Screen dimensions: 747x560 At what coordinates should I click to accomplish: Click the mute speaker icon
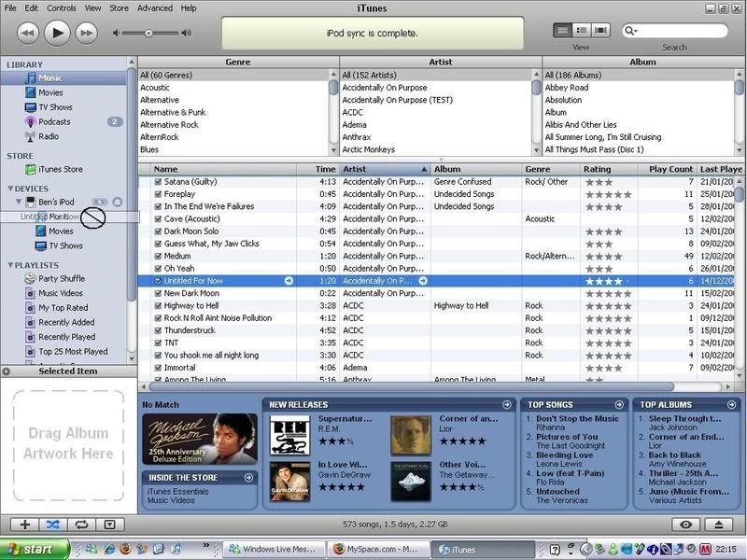click(x=116, y=33)
